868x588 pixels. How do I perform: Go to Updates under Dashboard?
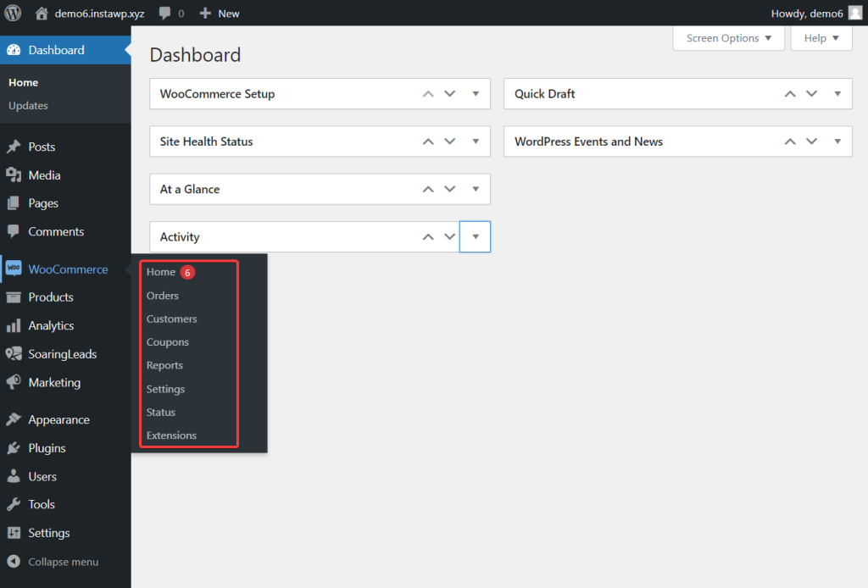[28, 105]
